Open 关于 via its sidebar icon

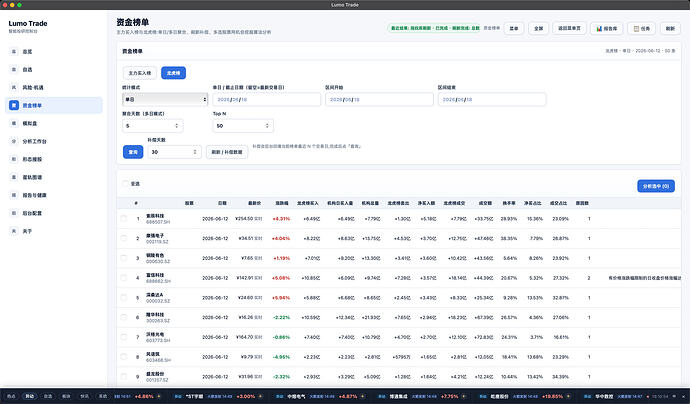coord(14,231)
